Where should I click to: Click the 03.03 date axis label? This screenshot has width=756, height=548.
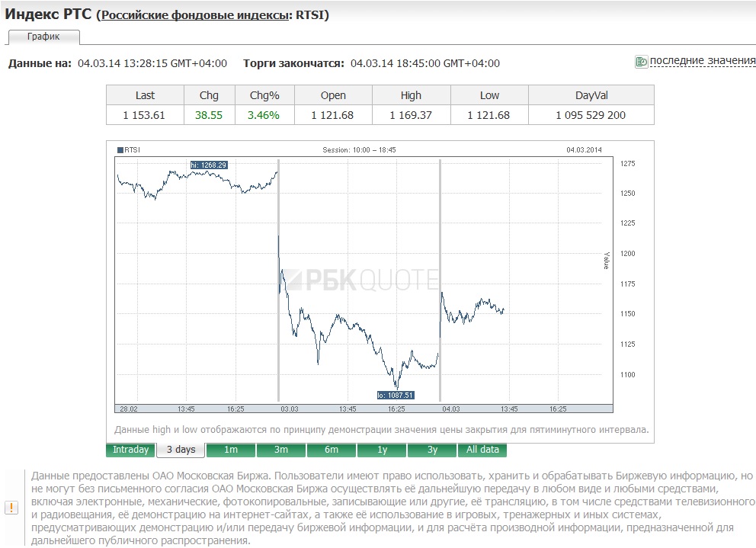coord(290,409)
